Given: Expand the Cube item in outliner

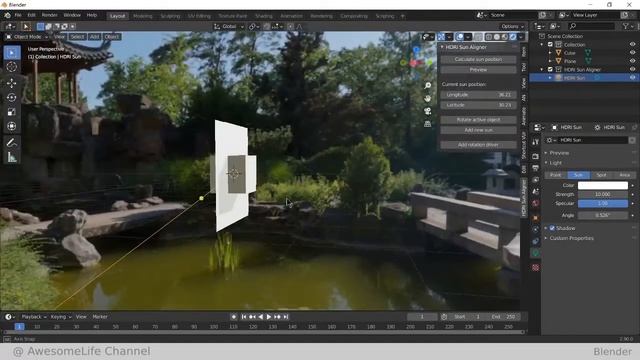Looking at the screenshot, I should pyautogui.click(x=550, y=53).
